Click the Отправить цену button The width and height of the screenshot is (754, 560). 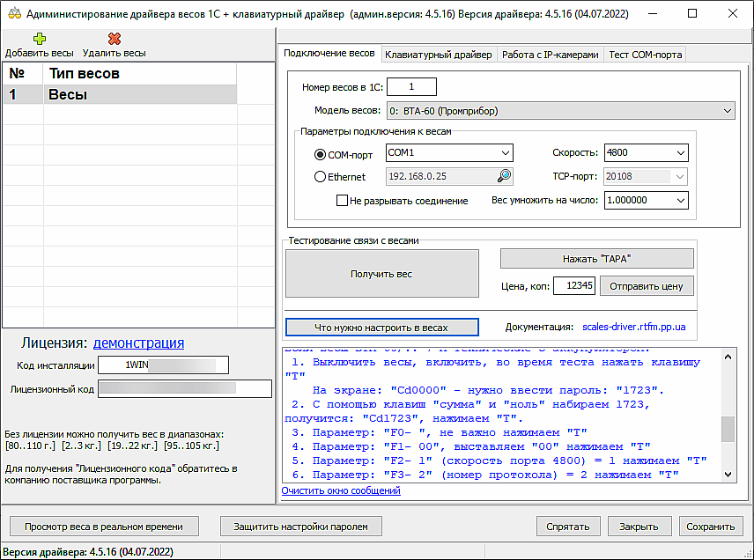[647, 286]
